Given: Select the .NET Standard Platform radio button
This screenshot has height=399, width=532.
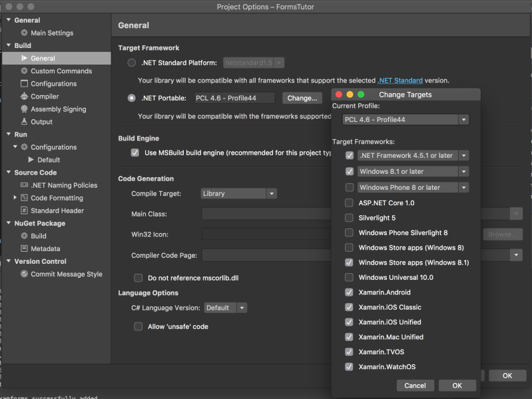Looking at the screenshot, I should pos(132,63).
